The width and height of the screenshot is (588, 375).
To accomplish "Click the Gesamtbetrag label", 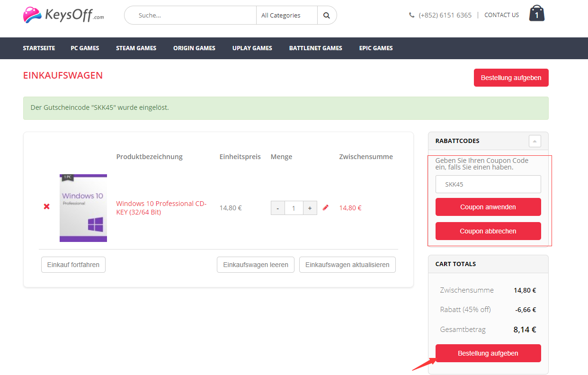I will (x=463, y=330).
